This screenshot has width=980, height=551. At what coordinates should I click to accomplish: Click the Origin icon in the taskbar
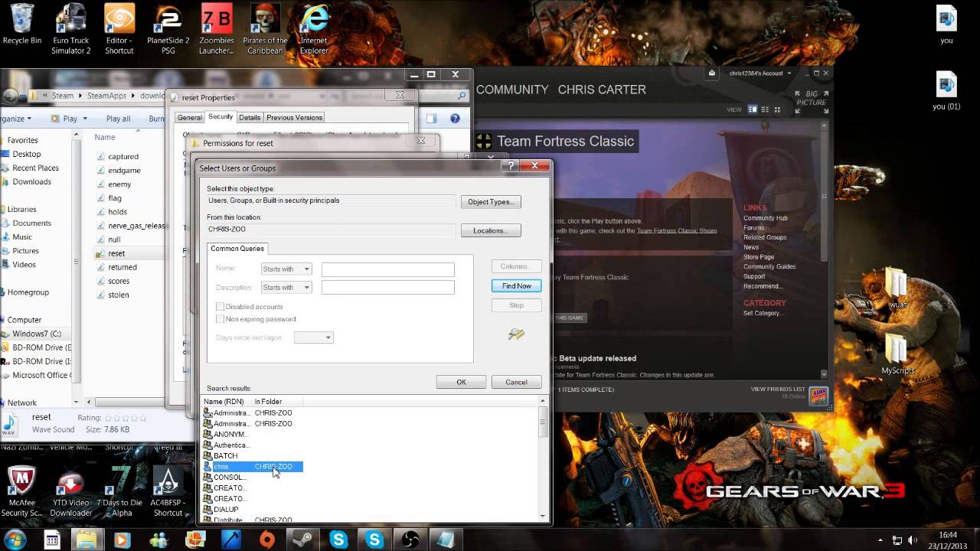[x=267, y=540]
